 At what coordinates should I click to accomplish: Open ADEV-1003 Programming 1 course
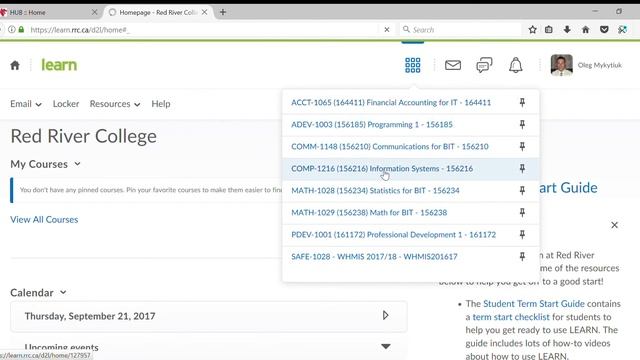(372, 124)
